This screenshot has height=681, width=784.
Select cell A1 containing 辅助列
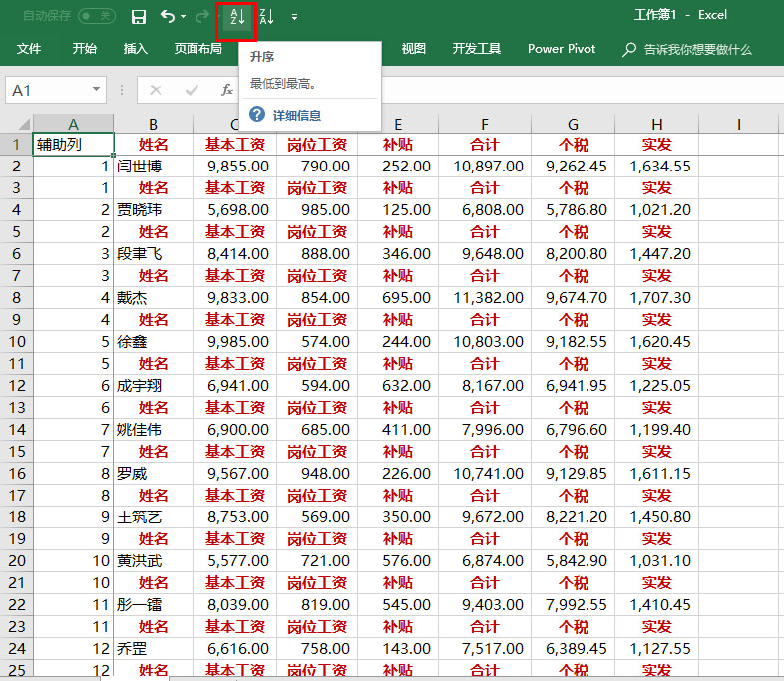pyautogui.click(x=73, y=145)
